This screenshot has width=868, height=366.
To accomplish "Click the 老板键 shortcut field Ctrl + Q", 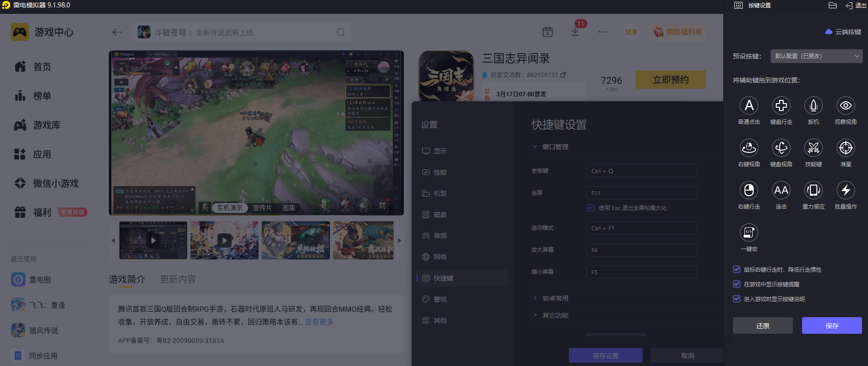I will pyautogui.click(x=642, y=171).
